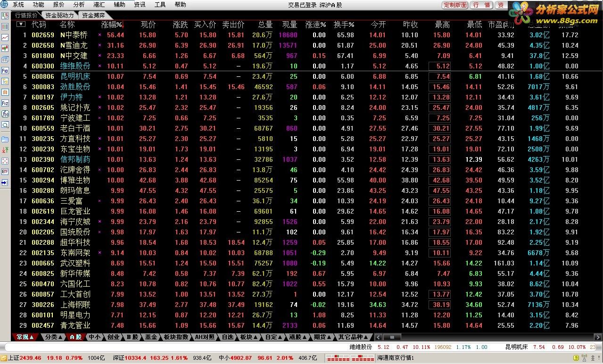The image size is (603, 364).
Task: Open the 报价 menu
Action: [x=59, y=5]
